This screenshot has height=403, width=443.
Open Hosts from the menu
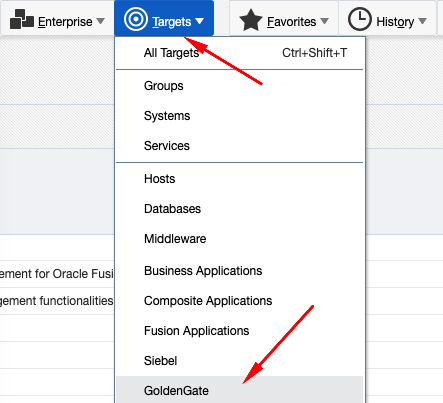pyautogui.click(x=240, y=179)
